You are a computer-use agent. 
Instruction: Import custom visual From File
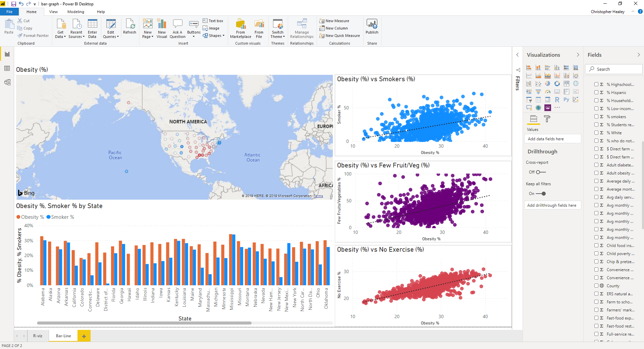click(x=259, y=29)
